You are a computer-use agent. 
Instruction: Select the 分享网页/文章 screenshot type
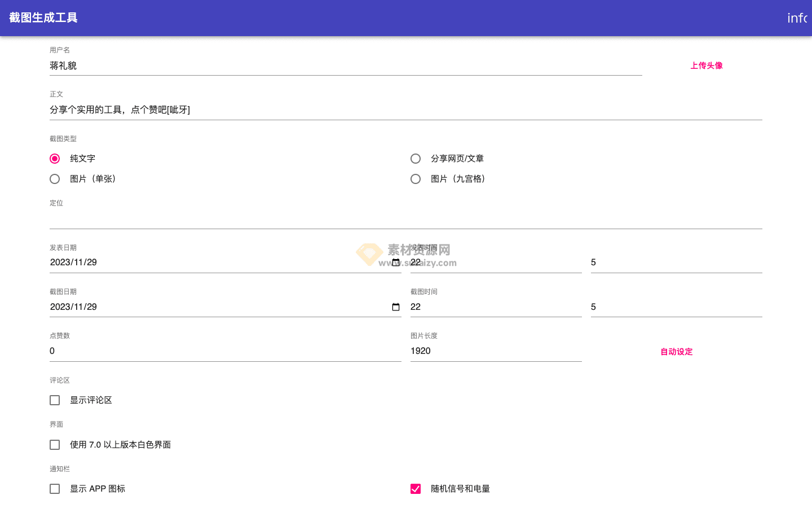click(x=416, y=159)
